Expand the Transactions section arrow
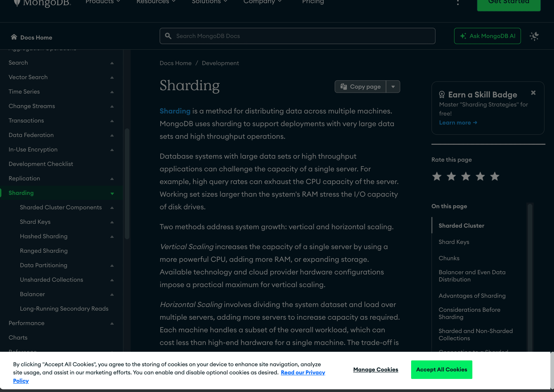The image size is (554, 392). point(112,121)
